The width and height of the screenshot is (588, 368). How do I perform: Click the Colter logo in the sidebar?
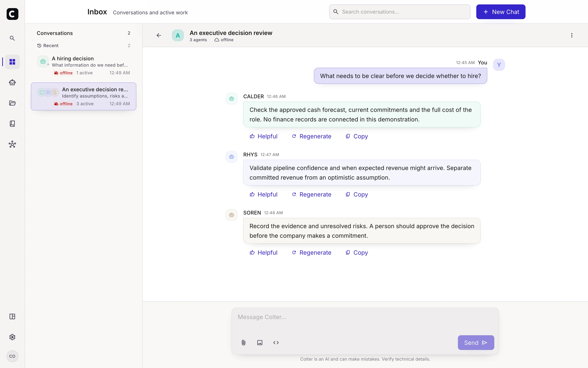tap(12, 14)
